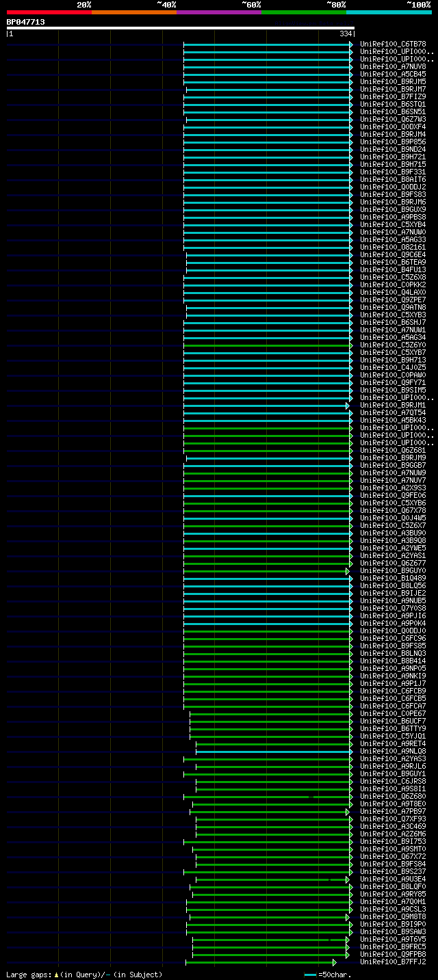Open the UniRef100_Q6Z7W3 hit

point(394,120)
